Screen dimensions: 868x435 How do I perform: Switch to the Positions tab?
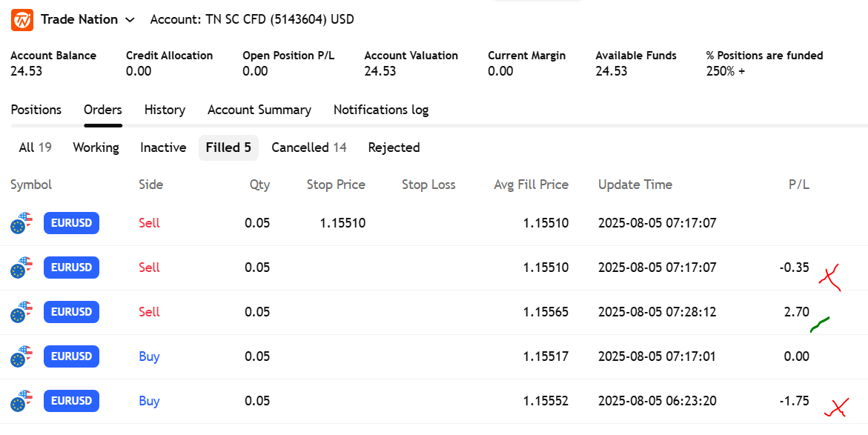pyautogui.click(x=36, y=110)
